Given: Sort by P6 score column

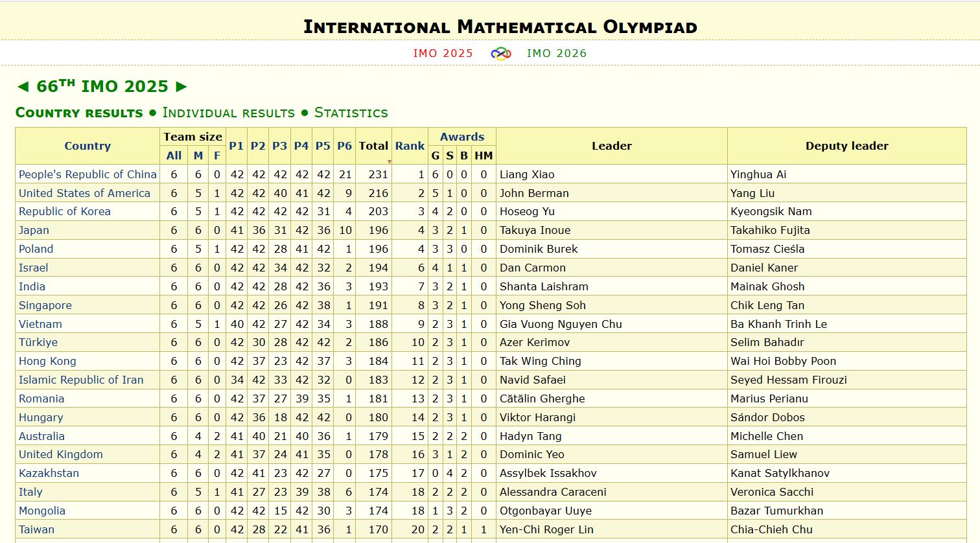Looking at the screenshot, I should [344, 146].
